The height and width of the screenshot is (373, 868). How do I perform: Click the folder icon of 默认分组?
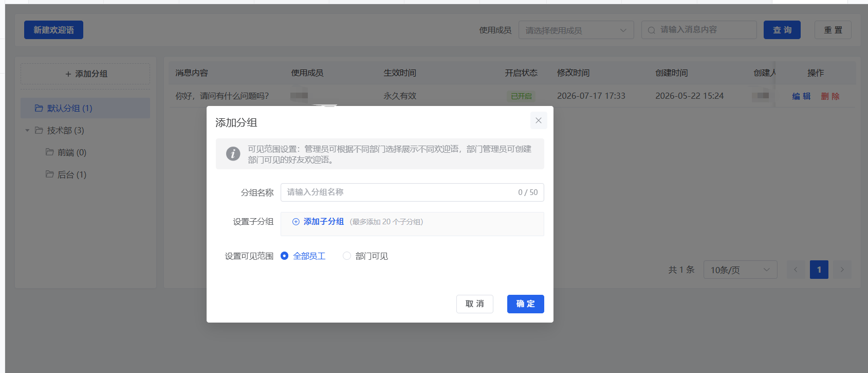click(x=39, y=108)
